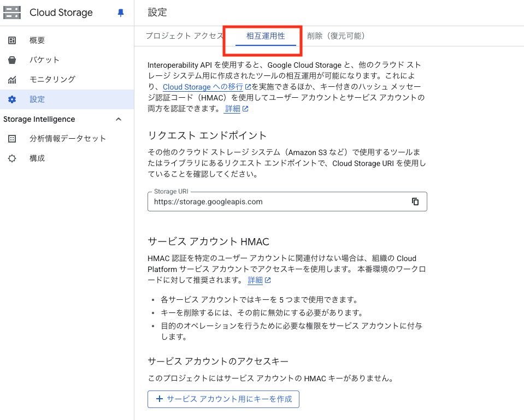Click the text about no HMAC keys
The height and width of the screenshot is (420, 524).
pos(272,378)
